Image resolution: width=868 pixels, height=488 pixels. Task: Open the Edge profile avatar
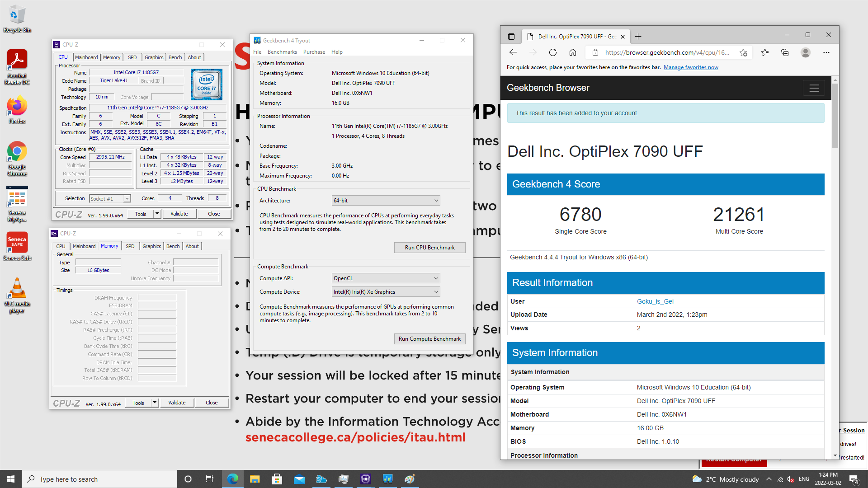click(x=805, y=52)
